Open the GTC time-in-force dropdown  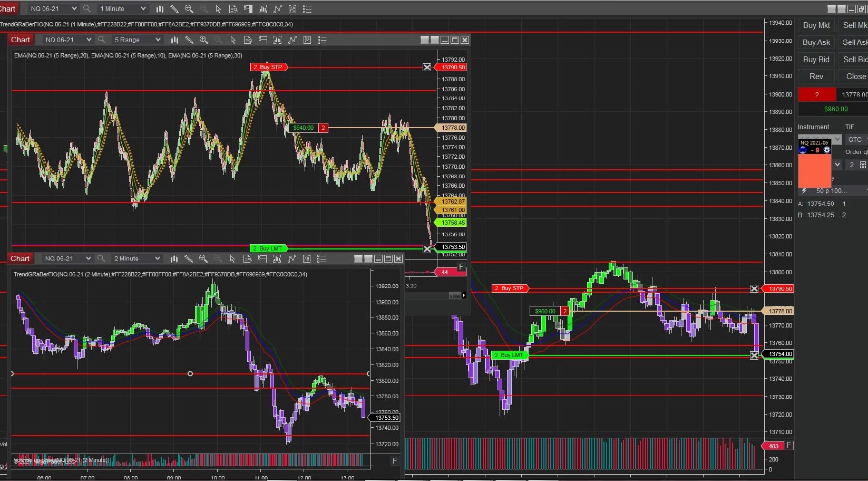coord(857,139)
